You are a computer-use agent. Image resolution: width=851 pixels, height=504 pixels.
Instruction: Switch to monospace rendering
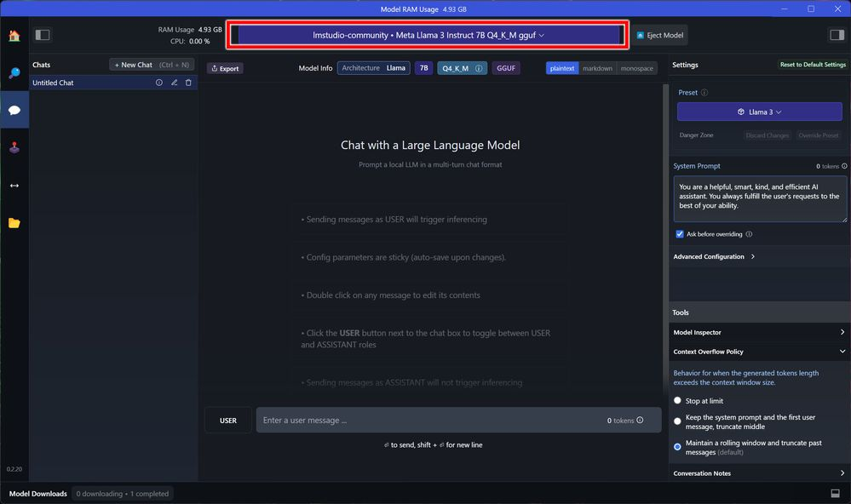636,68
